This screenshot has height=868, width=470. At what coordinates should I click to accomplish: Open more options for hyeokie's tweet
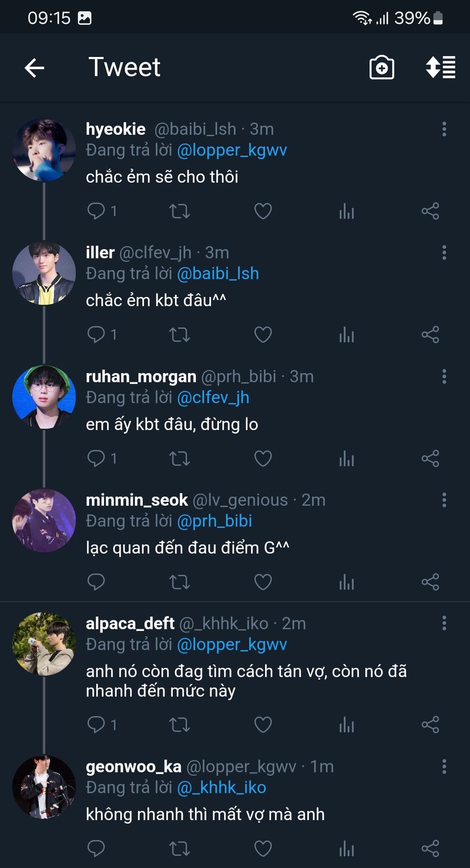click(x=444, y=129)
